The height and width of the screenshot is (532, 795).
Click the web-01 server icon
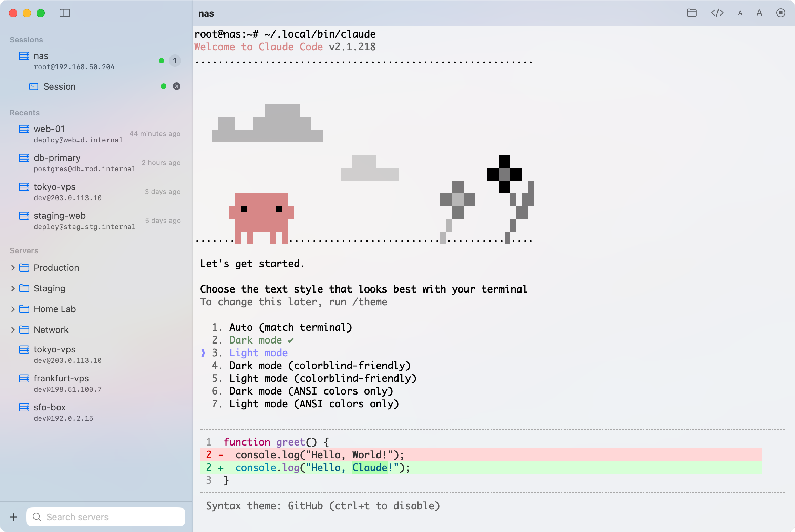coord(24,129)
